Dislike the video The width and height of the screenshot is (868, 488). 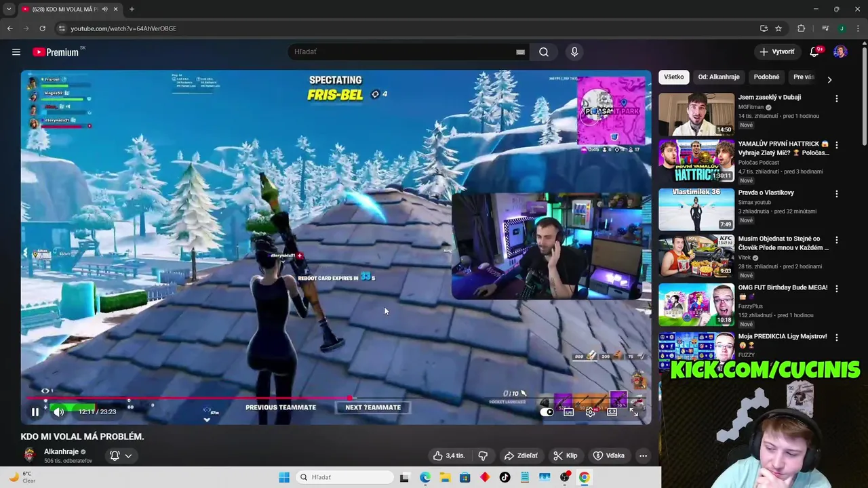(483, 455)
